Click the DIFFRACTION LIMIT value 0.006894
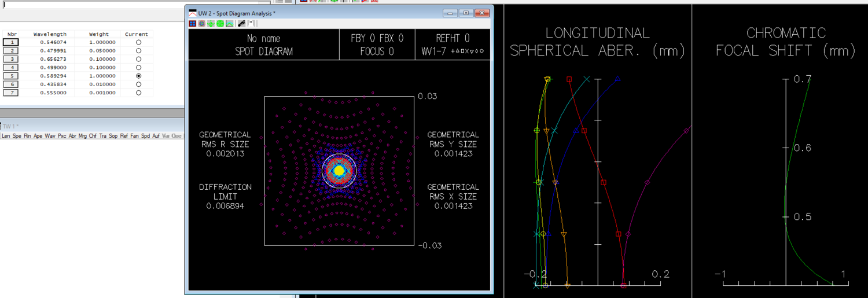The image size is (868, 298). (225, 206)
